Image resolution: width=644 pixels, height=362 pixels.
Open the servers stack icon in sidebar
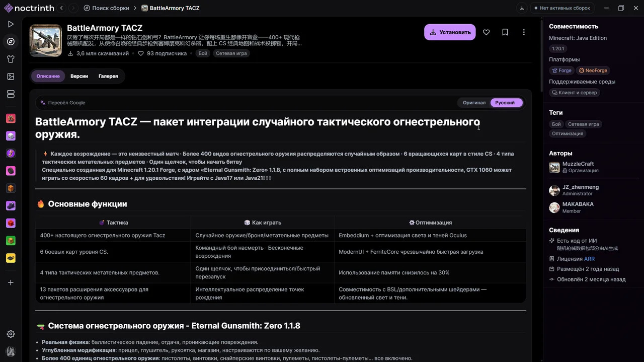(x=11, y=94)
